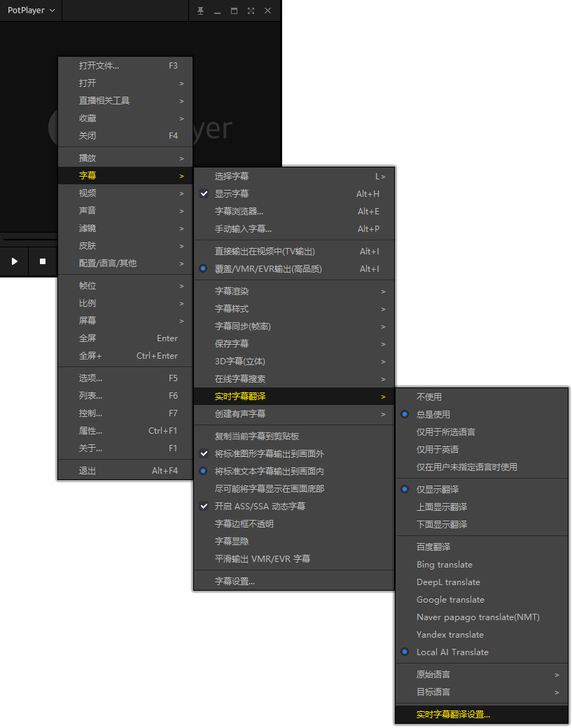This screenshot has width=572, height=728.
Task: Expand the 皮肤 submenu
Action: pos(125,246)
